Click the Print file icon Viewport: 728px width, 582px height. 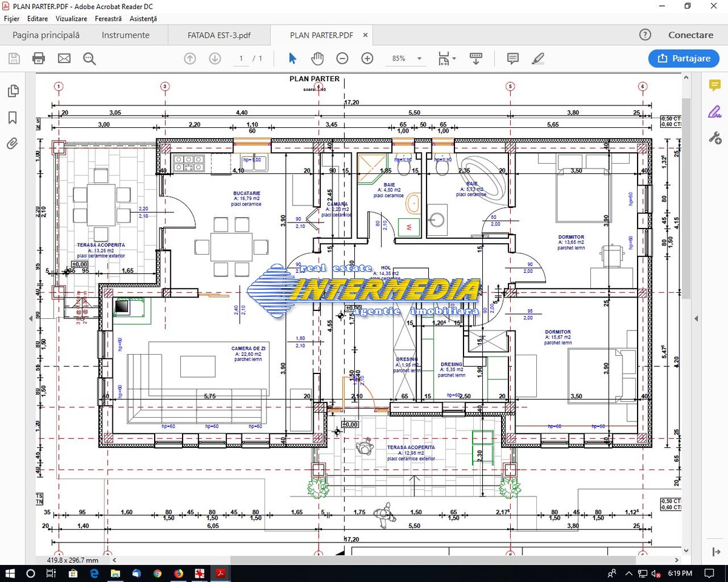[x=38, y=58]
